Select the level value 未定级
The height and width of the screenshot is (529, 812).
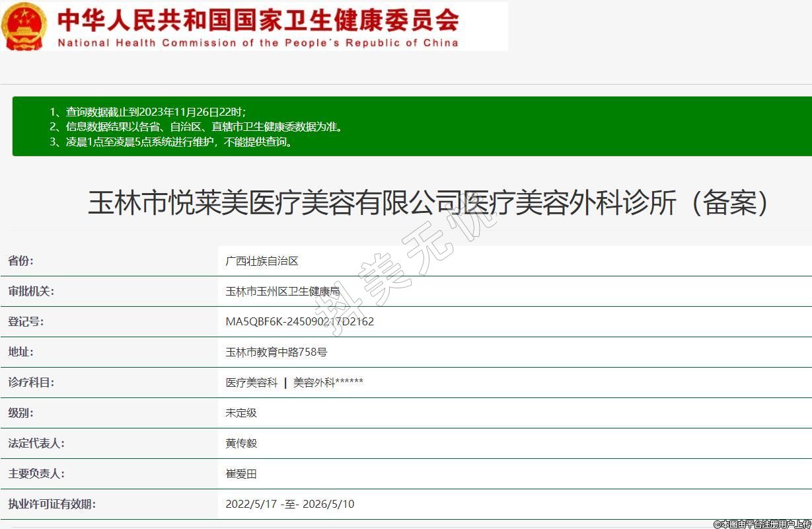240,413
